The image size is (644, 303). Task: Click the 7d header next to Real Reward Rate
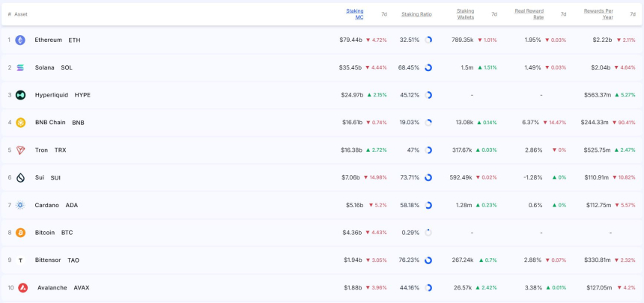(x=563, y=14)
